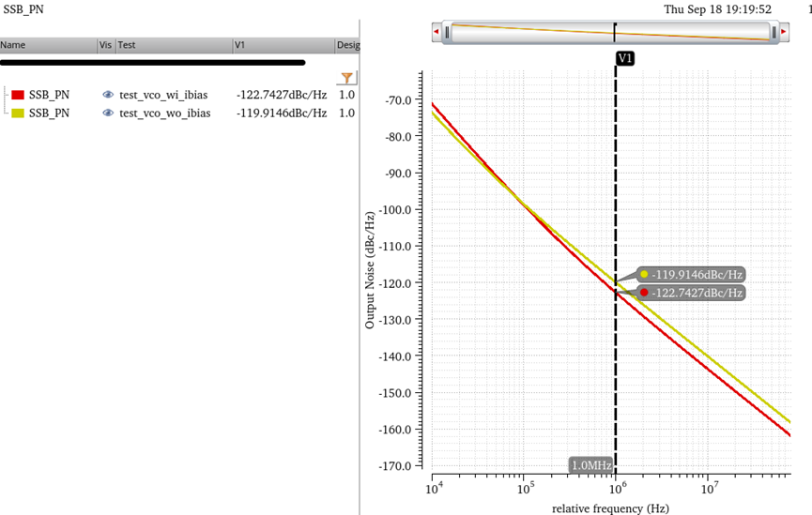Image resolution: width=812 pixels, height=515 pixels.
Task: Select the red dot marker label -122.7427dBc/Hz
Action: pos(692,293)
